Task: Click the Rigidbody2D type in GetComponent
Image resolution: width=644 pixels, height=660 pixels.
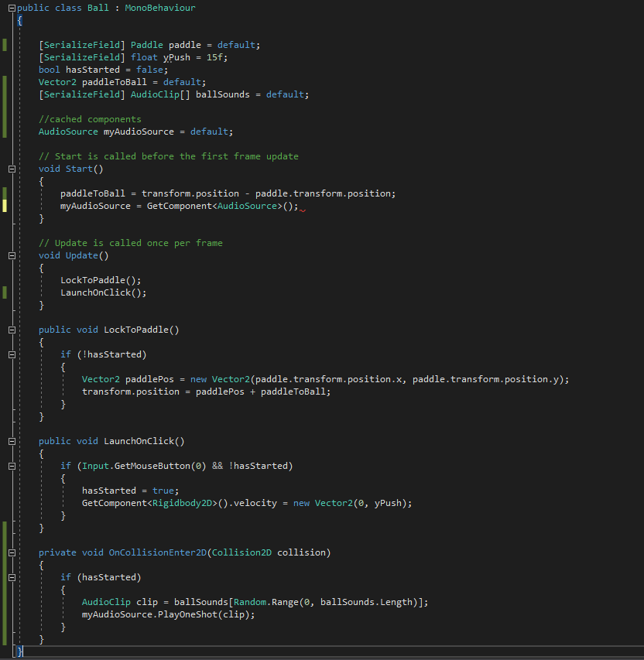Action: click(x=180, y=503)
